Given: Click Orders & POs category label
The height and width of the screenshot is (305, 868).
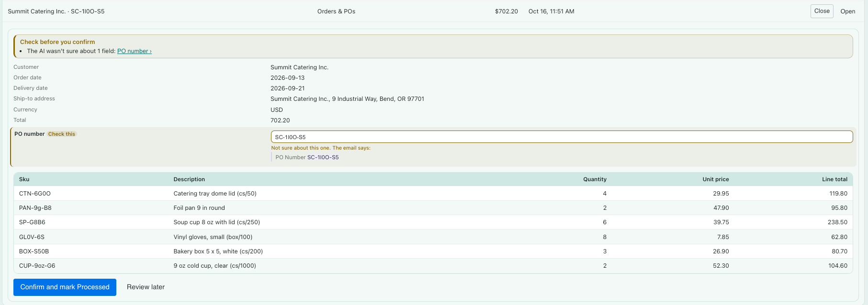Looking at the screenshot, I should 336,11.
